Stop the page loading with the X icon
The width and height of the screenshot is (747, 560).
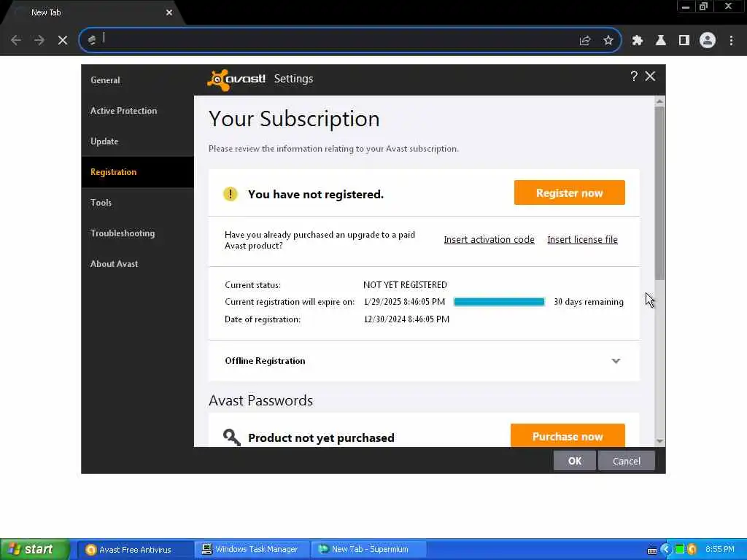[x=63, y=40]
